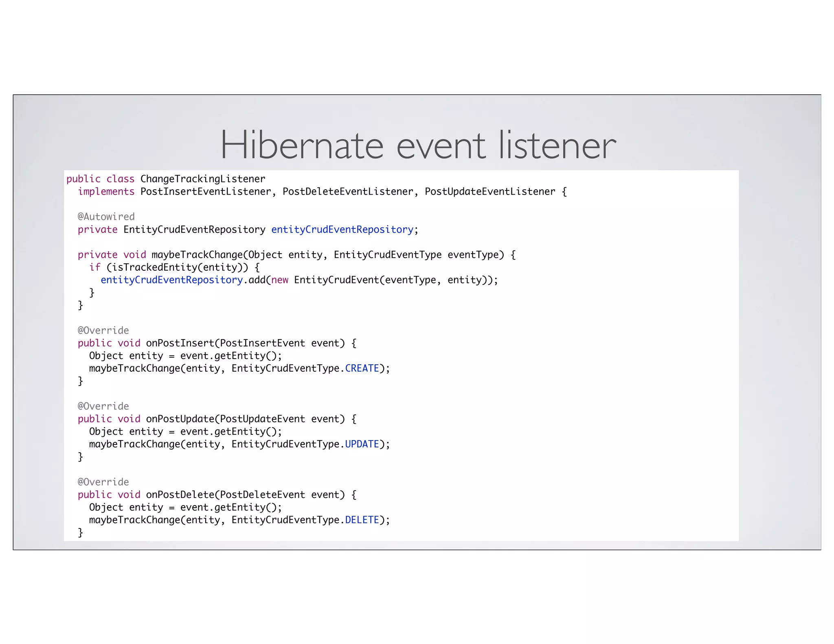Select PostDeleteEventListener in the implements clause
Viewport: 834px width, 644px height.
[348, 192]
